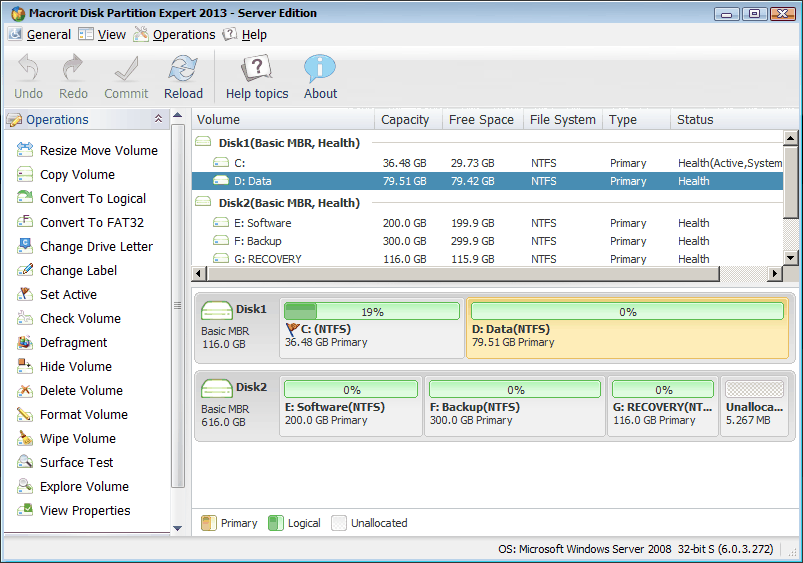Click the sidebar scroll down arrow
This screenshot has width=803, height=563.
[178, 528]
